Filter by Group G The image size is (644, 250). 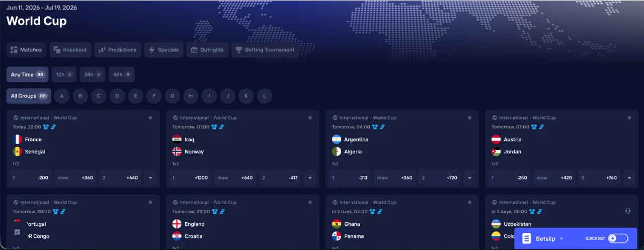tap(173, 96)
